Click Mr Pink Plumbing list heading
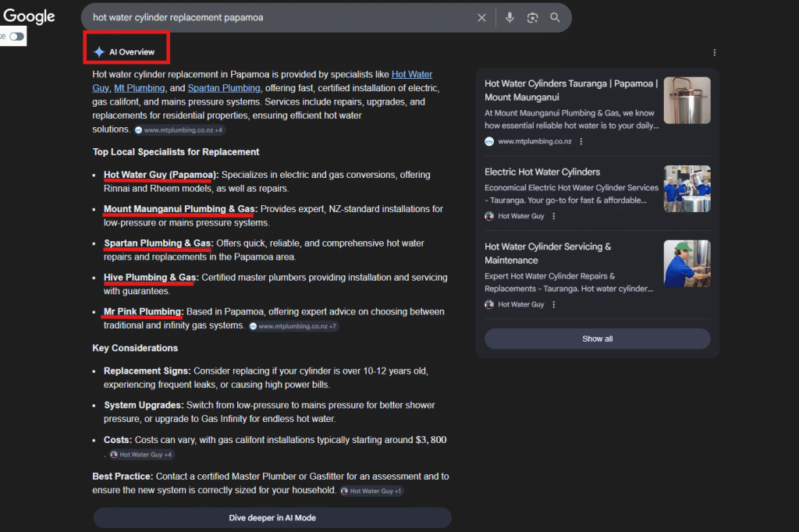Image resolution: width=799 pixels, height=532 pixels. coord(144,311)
